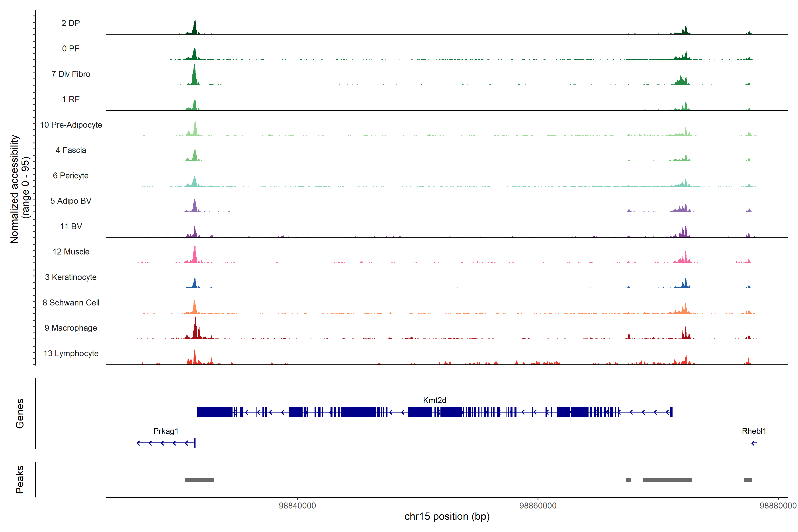Click the 98840000 axis tick label
Viewport: 798px width, 532px height.
coord(297,506)
